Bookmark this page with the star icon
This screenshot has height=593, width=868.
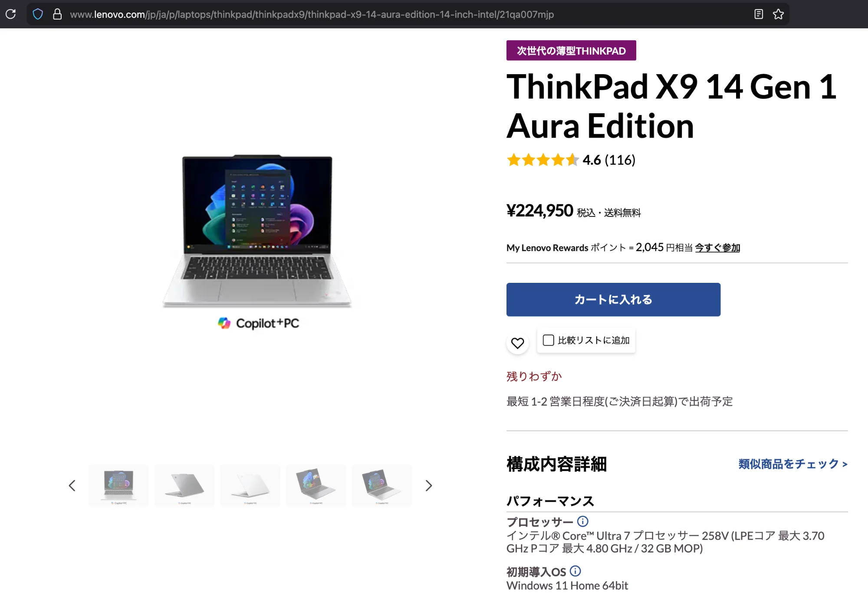(778, 14)
